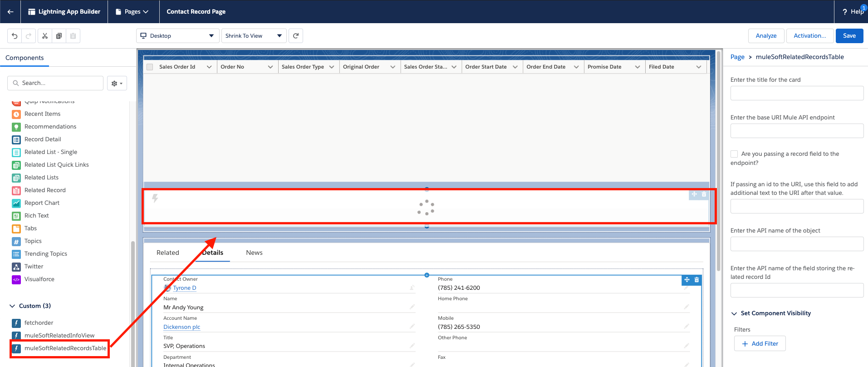Select the Tabs component
The image size is (868, 367).
[x=30, y=228]
